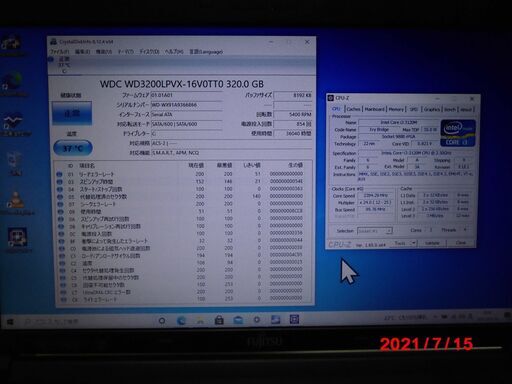Viewport: 512px width, 384px height.
Task: Click the Close button at CPU-Z bottom
Action: tap(461, 243)
